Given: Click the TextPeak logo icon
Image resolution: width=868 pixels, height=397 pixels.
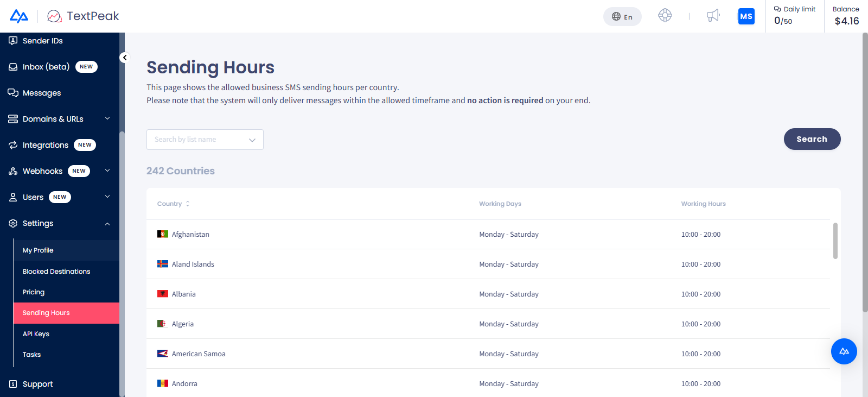Looking at the screenshot, I should (54, 16).
